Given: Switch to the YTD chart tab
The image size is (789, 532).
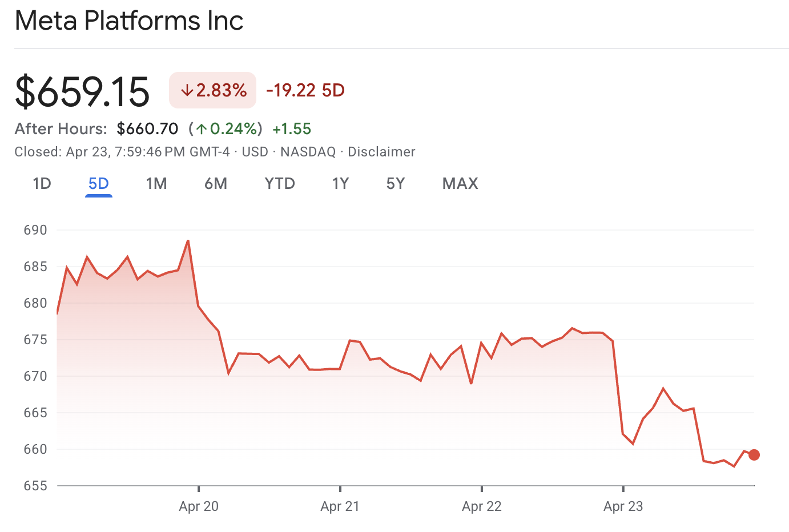Looking at the screenshot, I should [x=279, y=183].
